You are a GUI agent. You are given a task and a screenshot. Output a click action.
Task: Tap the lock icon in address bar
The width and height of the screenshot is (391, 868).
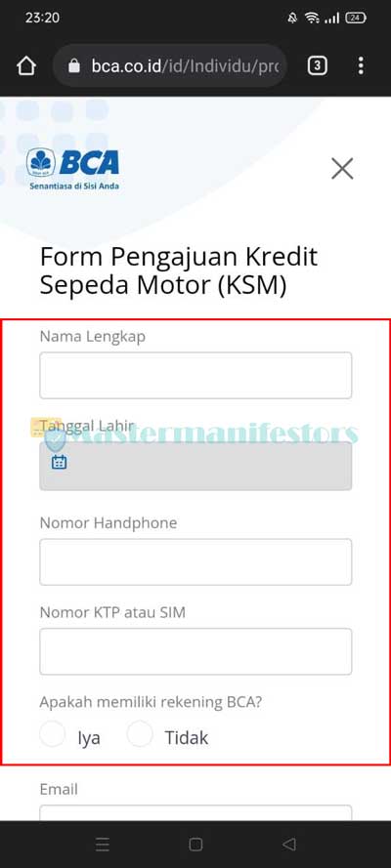click(x=74, y=67)
